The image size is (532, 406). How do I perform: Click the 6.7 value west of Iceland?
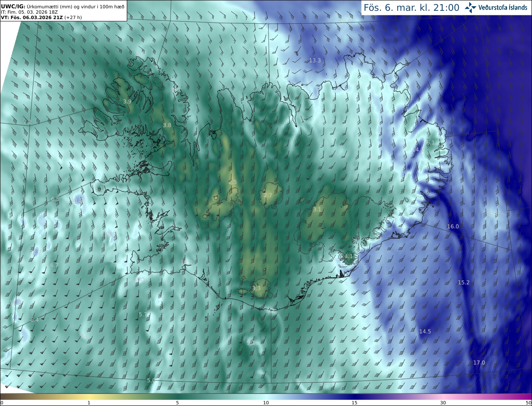click(x=54, y=265)
